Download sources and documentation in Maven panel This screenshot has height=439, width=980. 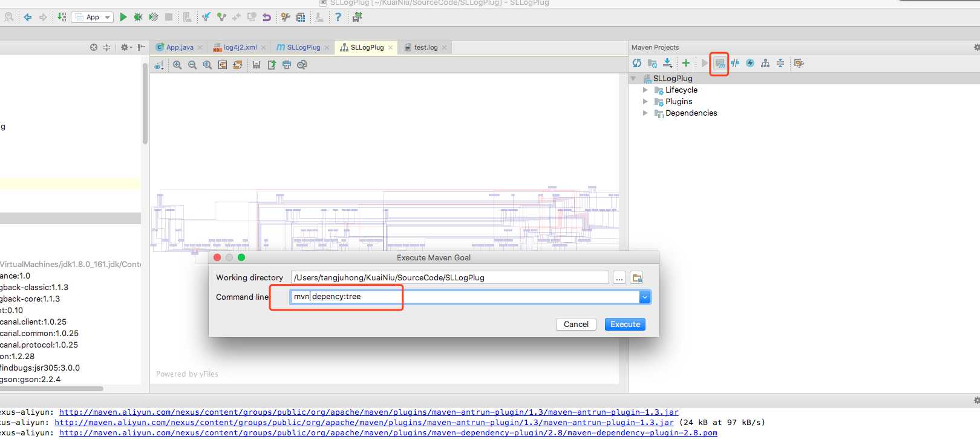[x=667, y=63]
